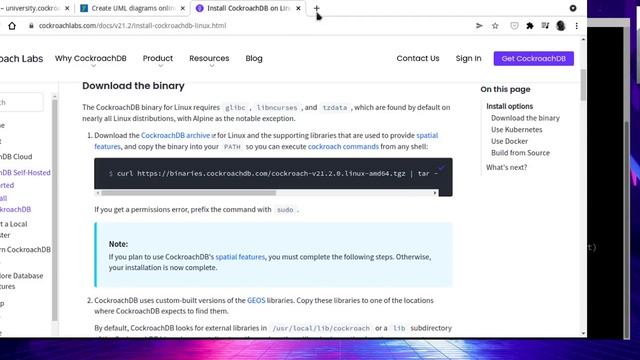Jump to Download the binary section

coord(525,118)
